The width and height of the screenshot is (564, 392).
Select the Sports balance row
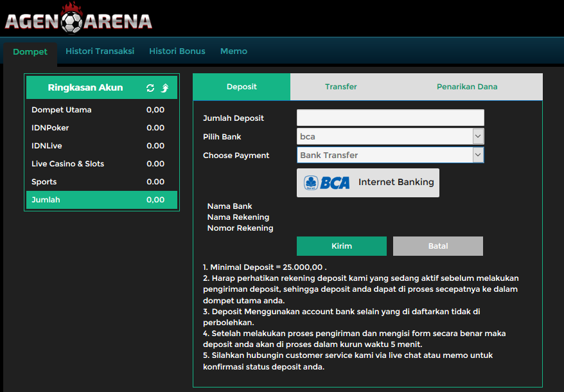coord(101,182)
